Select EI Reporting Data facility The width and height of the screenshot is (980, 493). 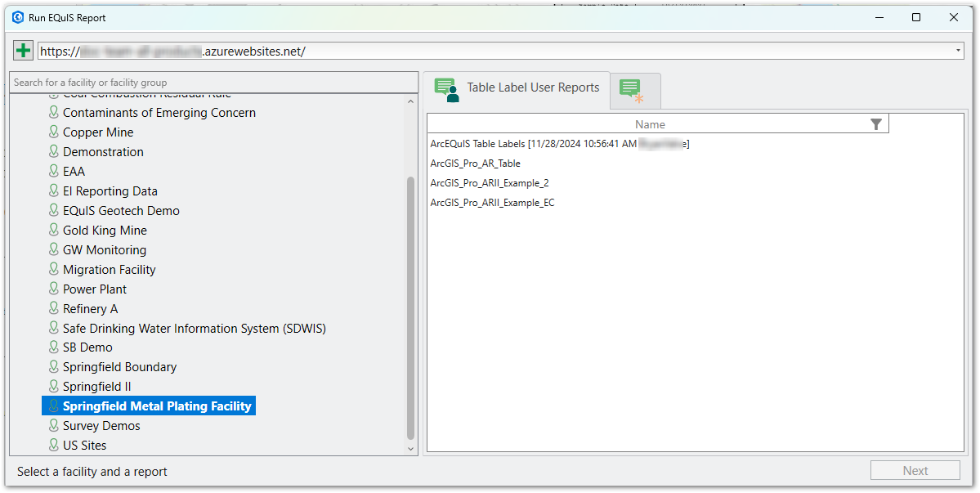(110, 191)
